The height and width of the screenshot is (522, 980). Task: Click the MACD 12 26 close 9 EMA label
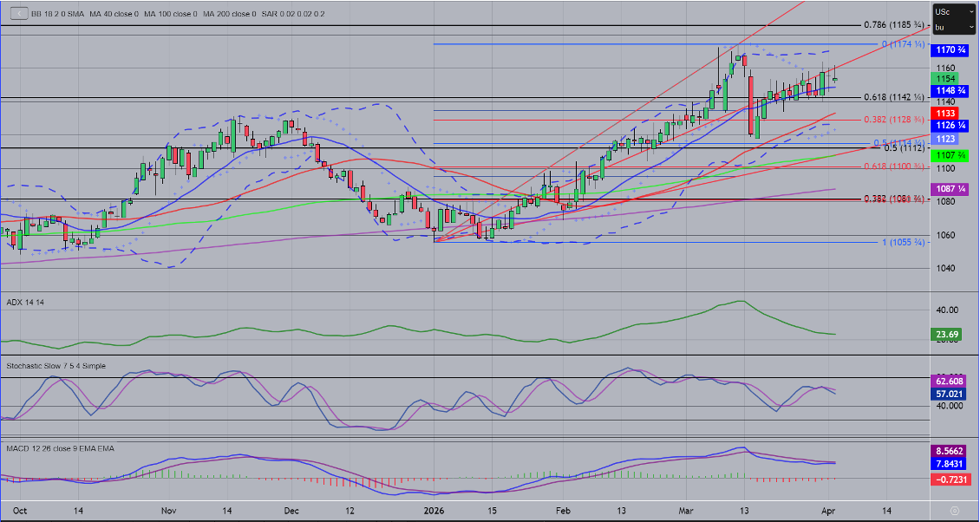(60, 448)
